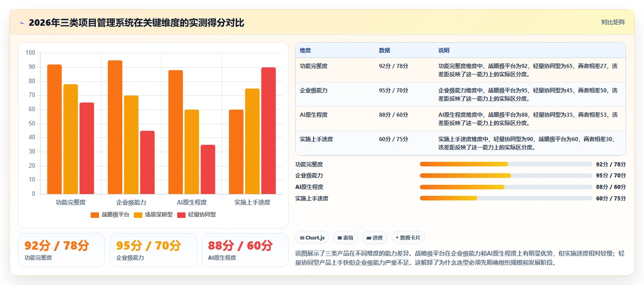Click the 60分 / 75分 value after progress bar
The height and width of the screenshot is (285, 644).
pyautogui.click(x=611, y=198)
